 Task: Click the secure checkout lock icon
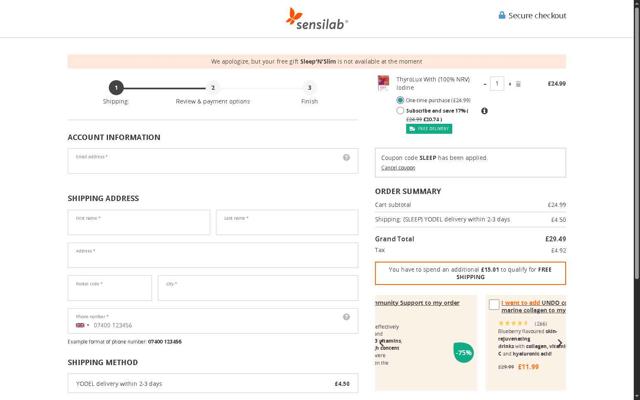tap(502, 16)
